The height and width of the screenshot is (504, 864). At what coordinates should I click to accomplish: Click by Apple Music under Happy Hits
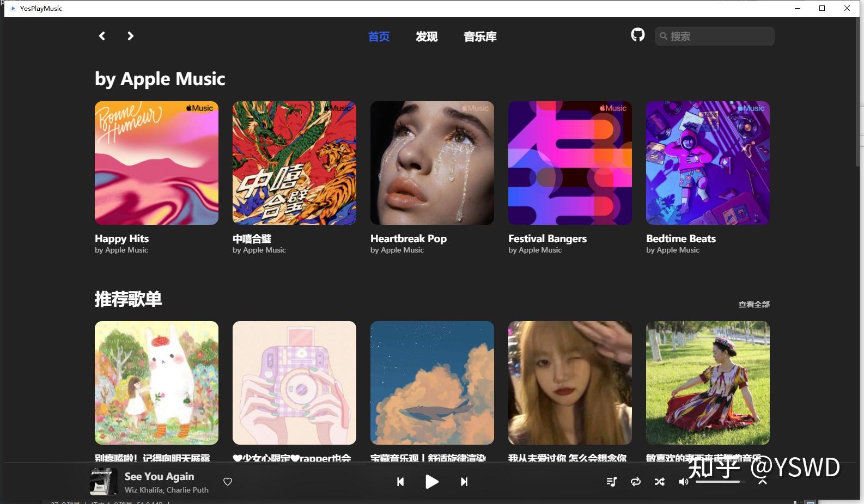pos(121,250)
